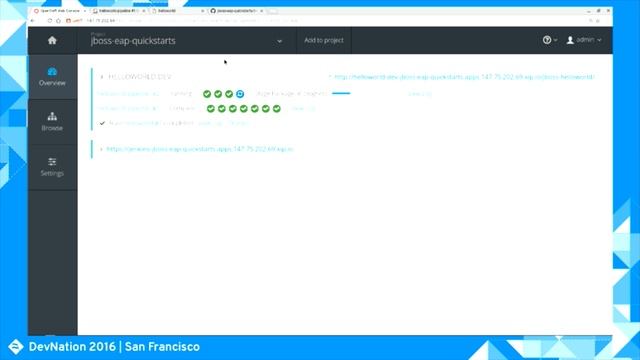Close the GitHub jboss-eap-quickstarts browser tab
The image size is (640, 360).
[261, 11]
